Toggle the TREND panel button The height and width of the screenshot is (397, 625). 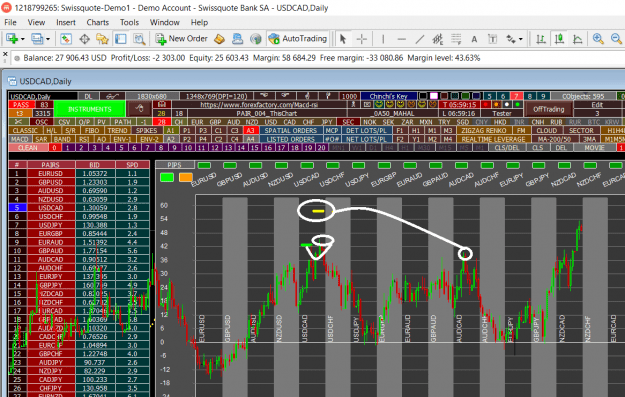[117, 131]
